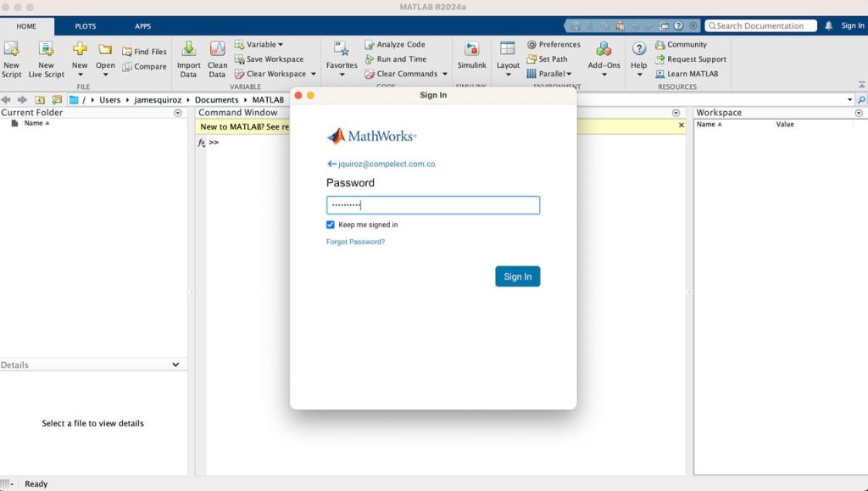
Task: Select MATLAB in the folder path
Action: (x=268, y=99)
